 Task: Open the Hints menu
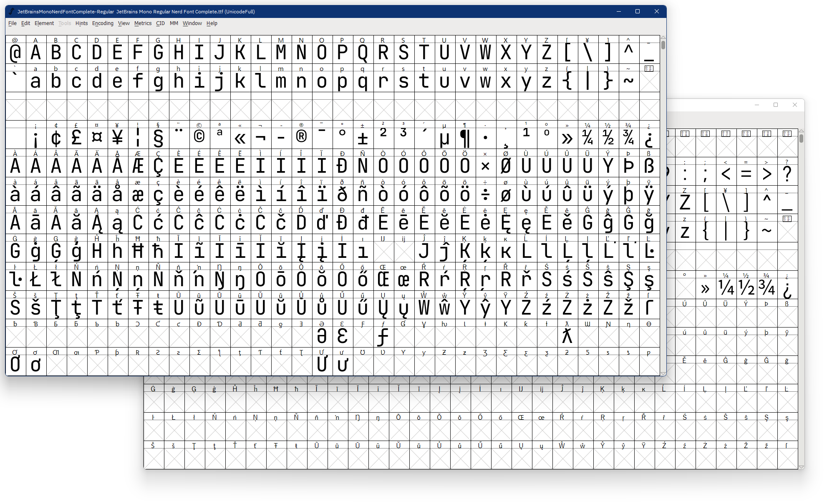pyautogui.click(x=81, y=23)
